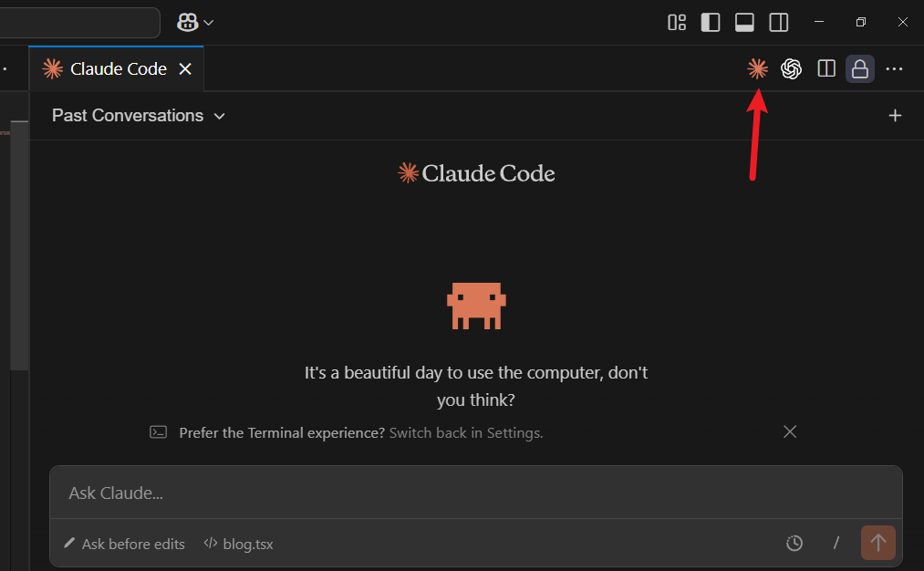Open the slash commands menu icon
The width and height of the screenshot is (924, 571).
pyautogui.click(x=836, y=544)
